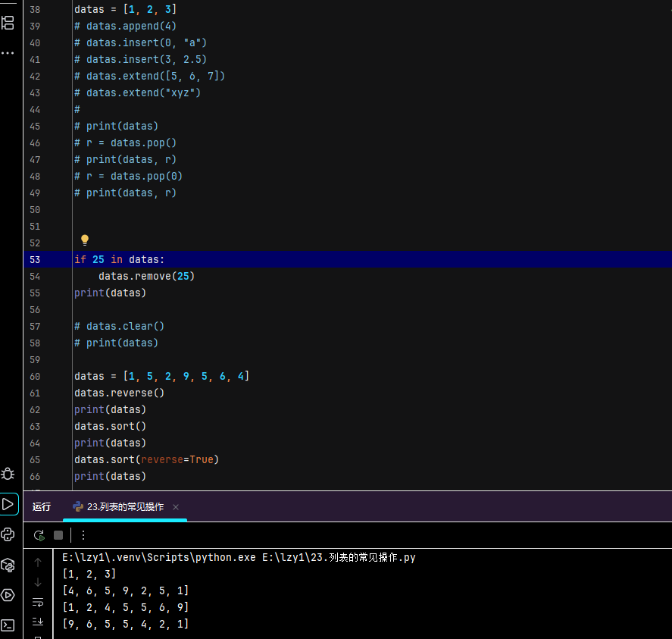Open the More tool windows ellipsis
Image resolution: width=672 pixels, height=639 pixels.
8,53
